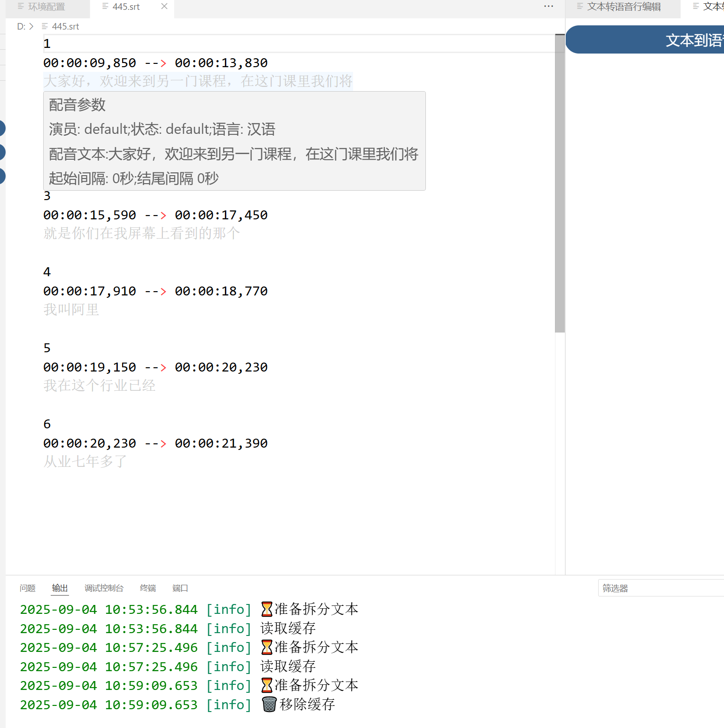Show the 问题 panel
This screenshot has height=728, width=724.
[28, 588]
